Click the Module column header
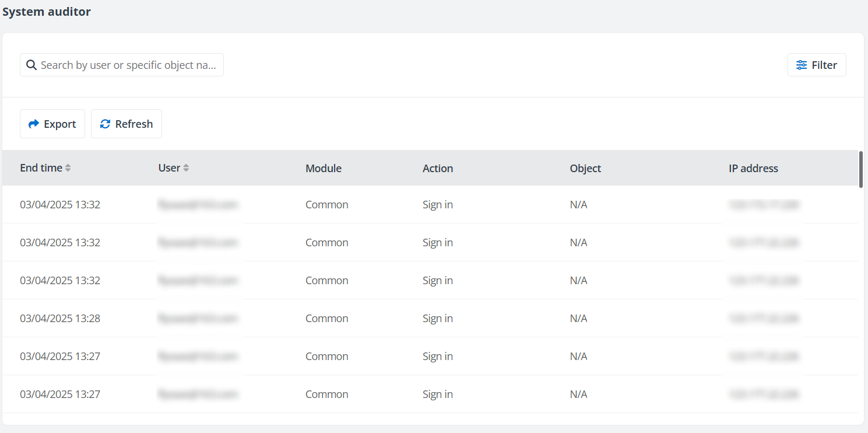 click(x=324, y=168)
